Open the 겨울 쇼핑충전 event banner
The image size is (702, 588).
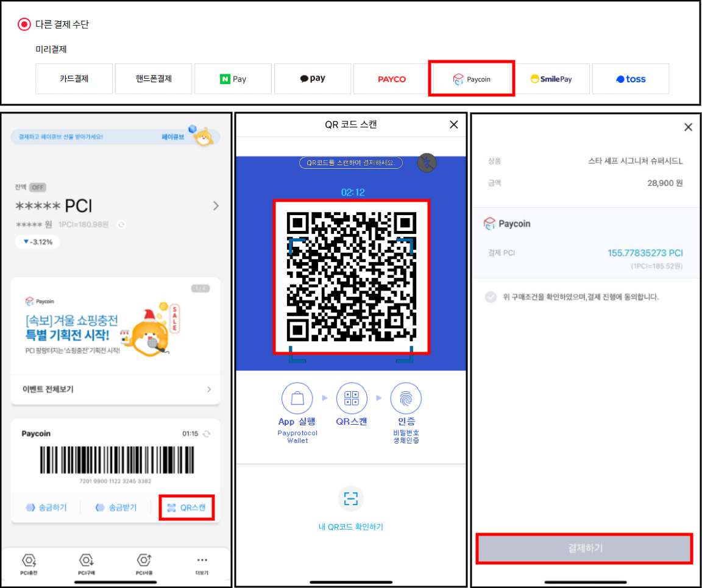[x=115, y=326]
